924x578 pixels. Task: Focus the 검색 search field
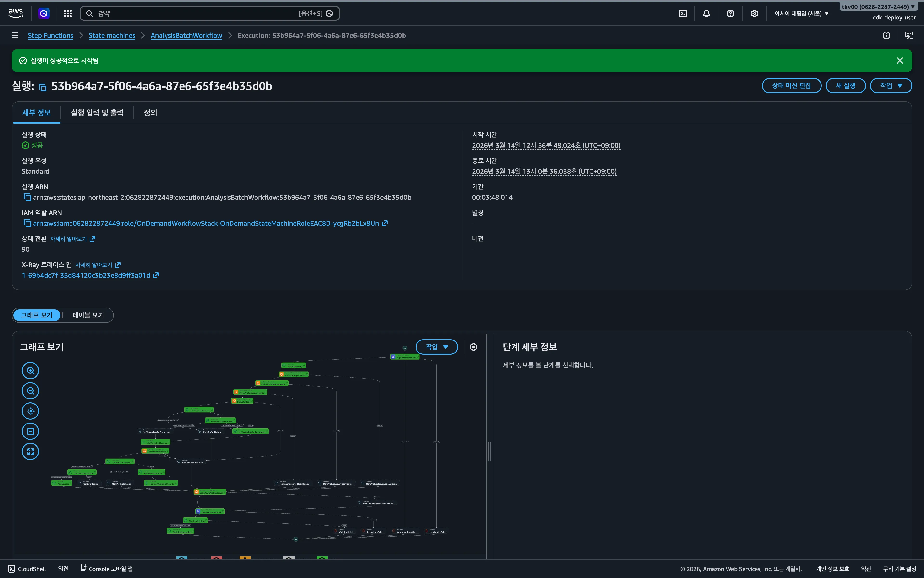click(210, 13)
